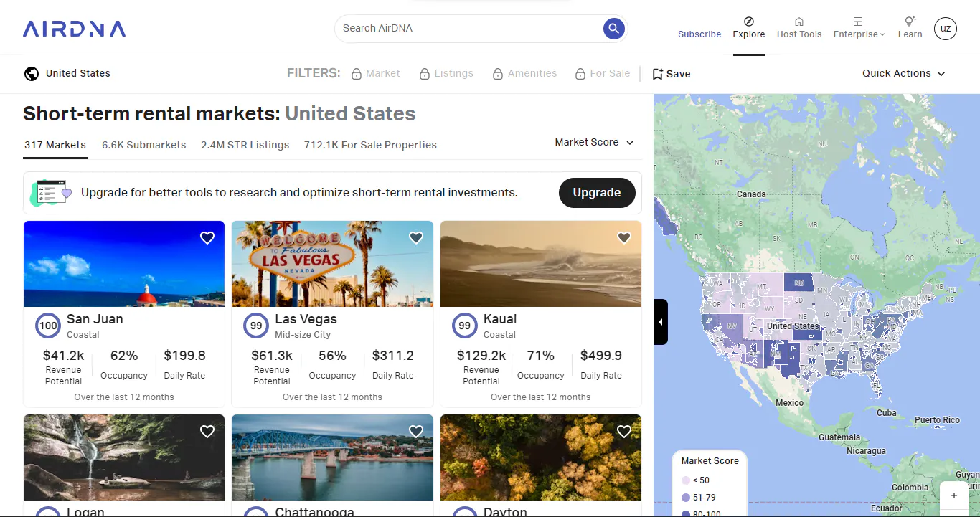
Task: Open the San Juan market title
Action: [95, 319]
